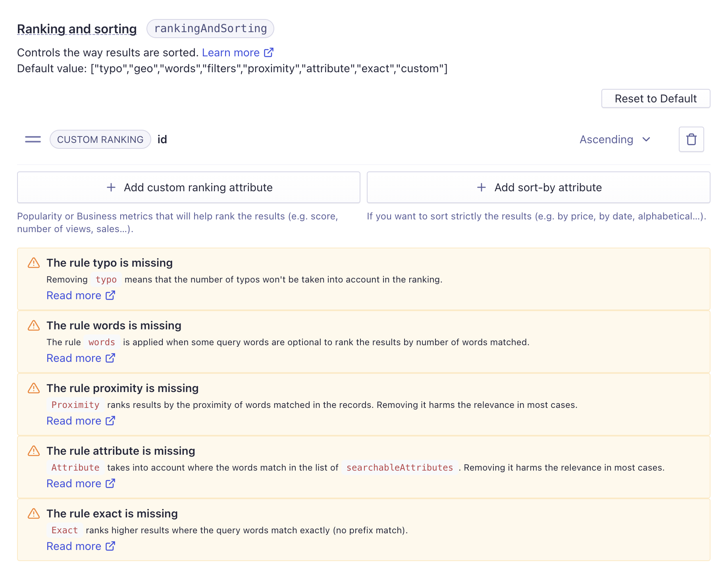Read more about missing proximity rule

point(81,421)
